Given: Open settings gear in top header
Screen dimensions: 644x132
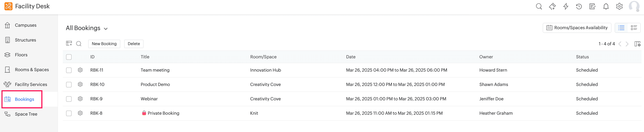Looking at the screenshot, I should click(619, 7).
